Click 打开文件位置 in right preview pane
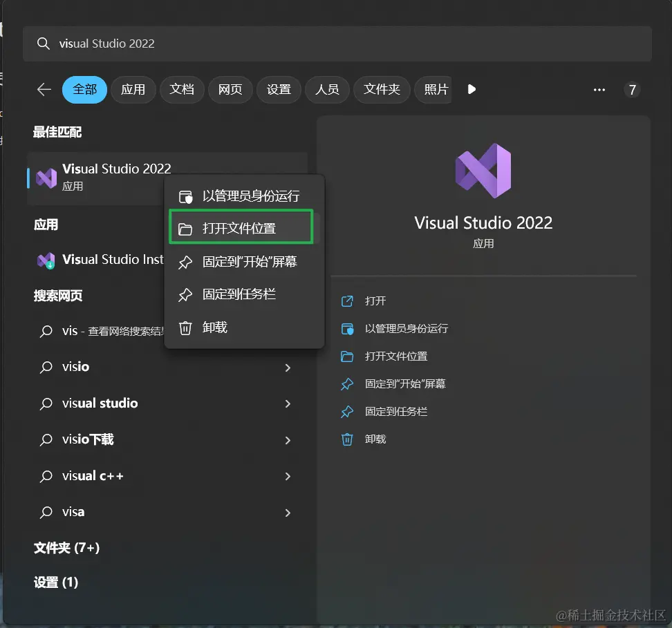The image size is (672, 628). pyautogui.click(x=396, y=356)
